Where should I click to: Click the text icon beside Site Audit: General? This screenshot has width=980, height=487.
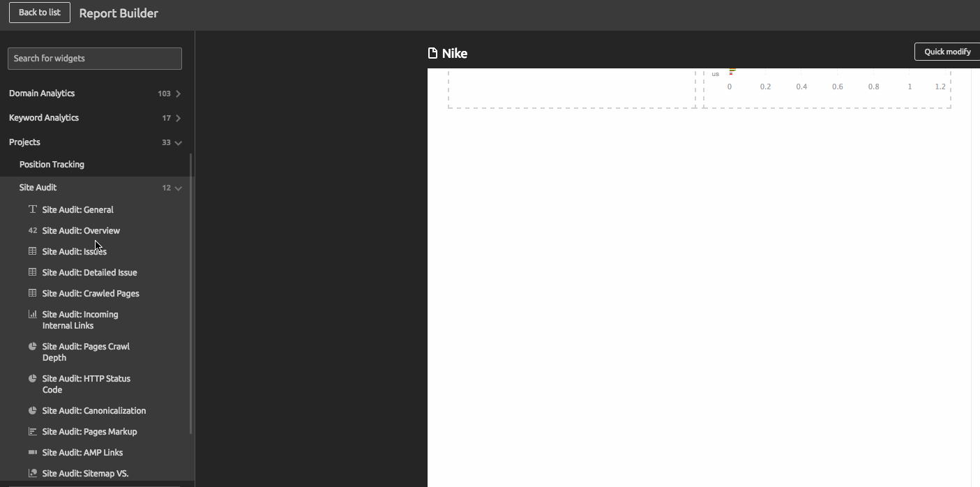pyautogui.click(x=32, y=209)
